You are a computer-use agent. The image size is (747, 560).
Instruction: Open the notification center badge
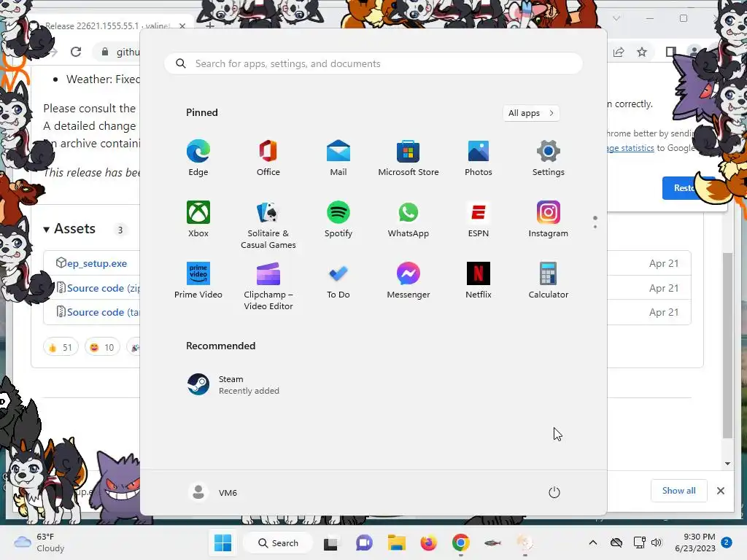[x=726, y=542]
